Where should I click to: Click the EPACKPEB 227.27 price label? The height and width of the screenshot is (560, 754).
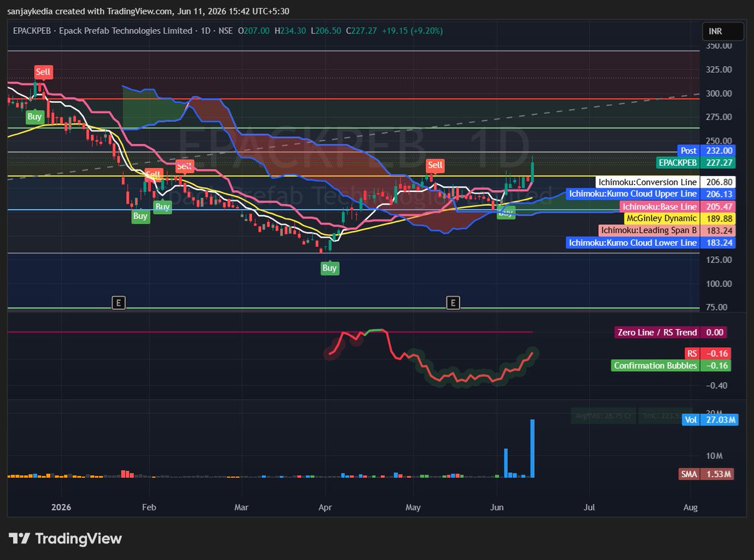click(695, 163)
